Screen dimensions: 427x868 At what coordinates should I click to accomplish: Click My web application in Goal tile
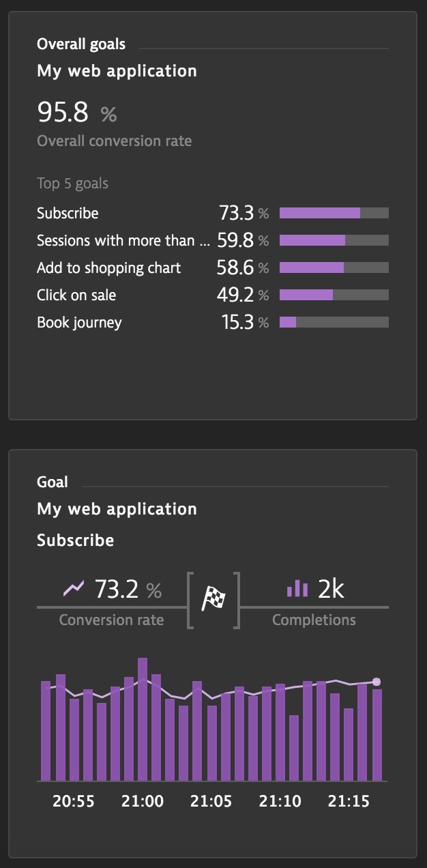[117, 509]
